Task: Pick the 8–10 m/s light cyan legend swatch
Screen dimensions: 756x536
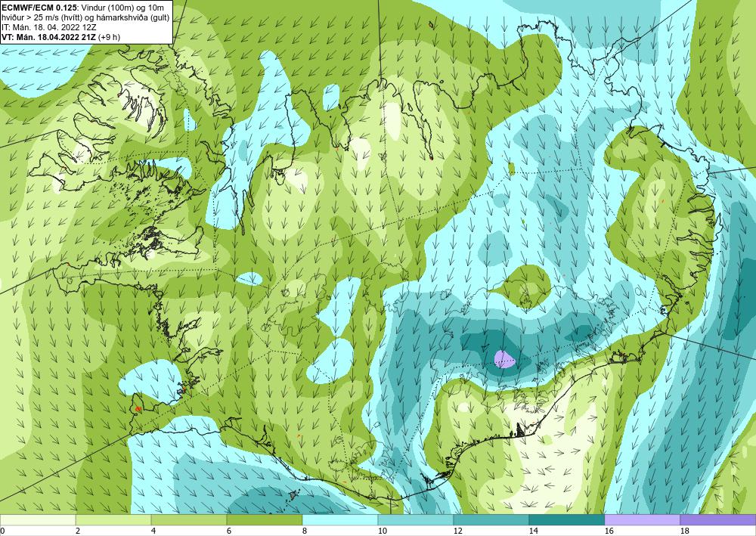Action: coord(340,519)
